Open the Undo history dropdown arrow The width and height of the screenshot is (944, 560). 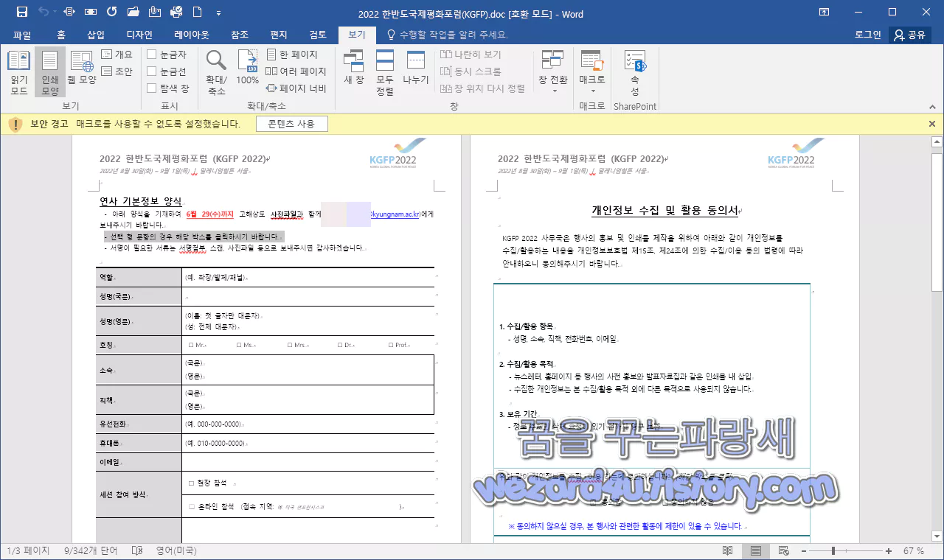tap(56, 12)
